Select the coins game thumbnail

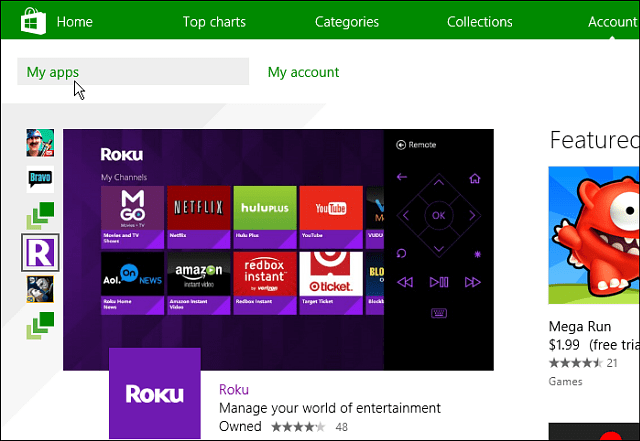40,289
